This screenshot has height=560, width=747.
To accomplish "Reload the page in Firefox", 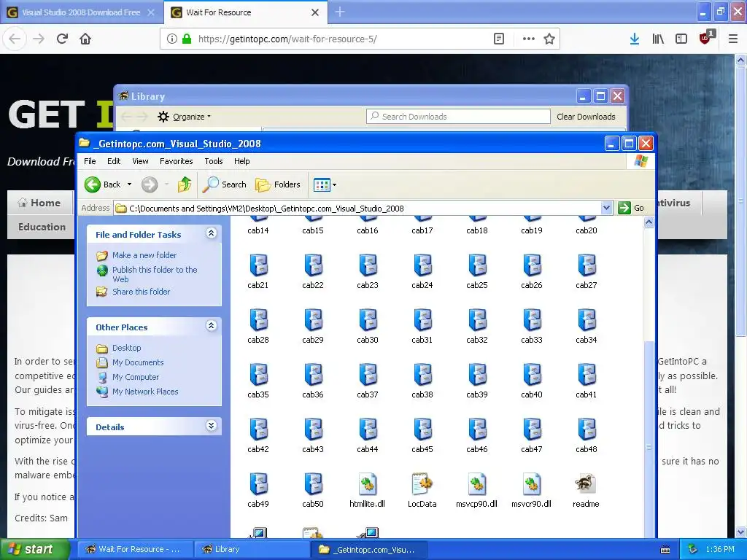I will click(62, 39).
